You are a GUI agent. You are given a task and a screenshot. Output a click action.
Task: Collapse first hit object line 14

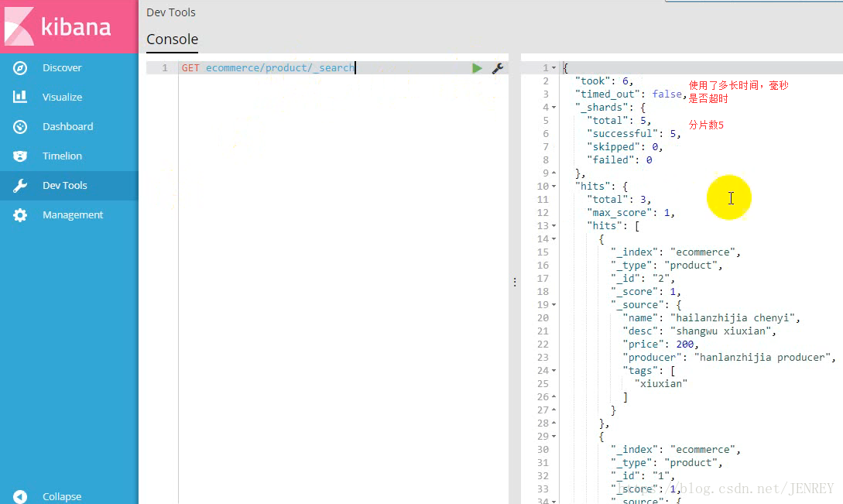[553, 238]
